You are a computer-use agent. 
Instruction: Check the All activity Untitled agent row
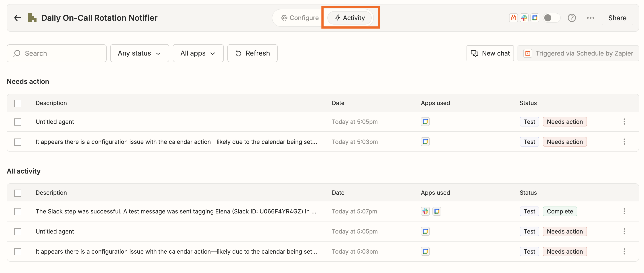point(18,232)
